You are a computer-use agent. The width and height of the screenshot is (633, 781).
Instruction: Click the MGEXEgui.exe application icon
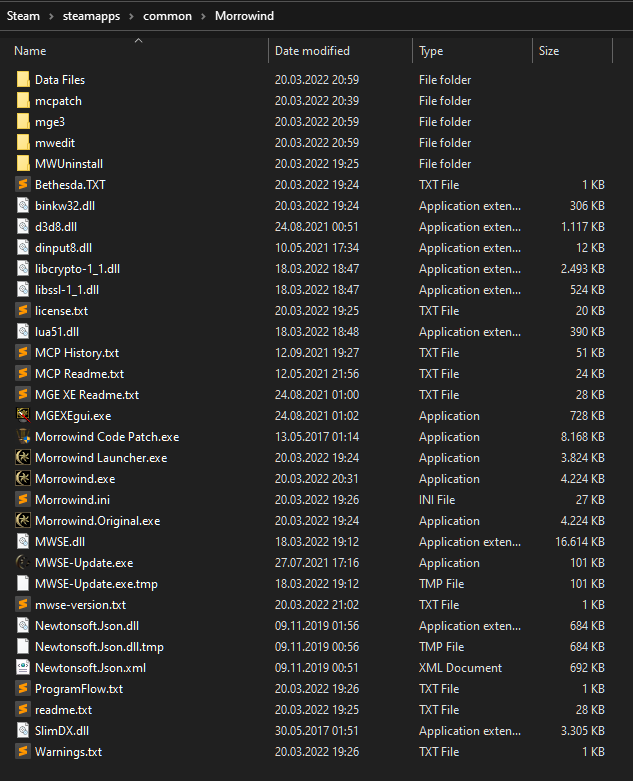(24, 416)
